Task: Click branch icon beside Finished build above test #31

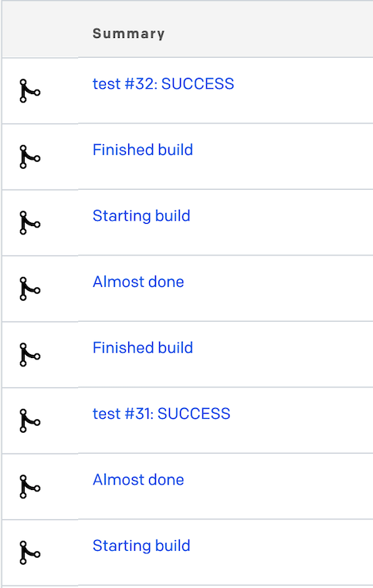Action: [29, 355]
